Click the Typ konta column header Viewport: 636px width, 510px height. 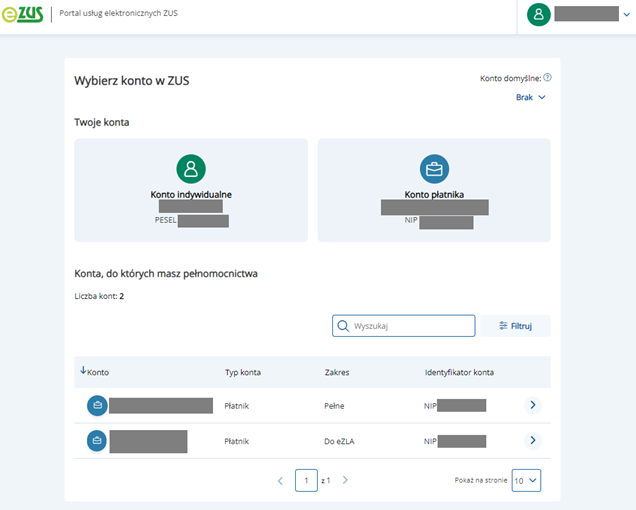point(243,372)
